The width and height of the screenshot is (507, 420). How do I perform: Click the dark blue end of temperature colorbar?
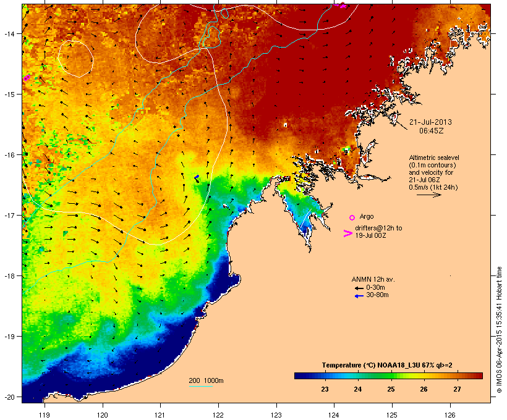click(x=299, y=376)
